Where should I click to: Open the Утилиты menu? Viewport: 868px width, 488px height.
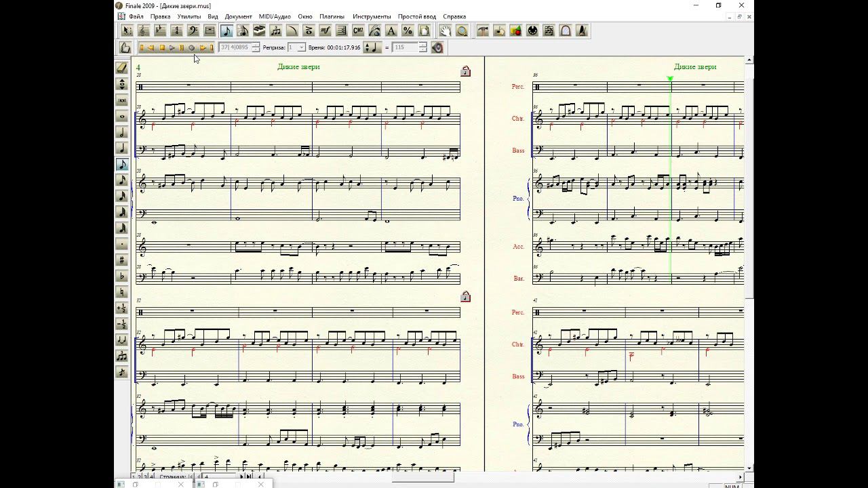[189, 16]
